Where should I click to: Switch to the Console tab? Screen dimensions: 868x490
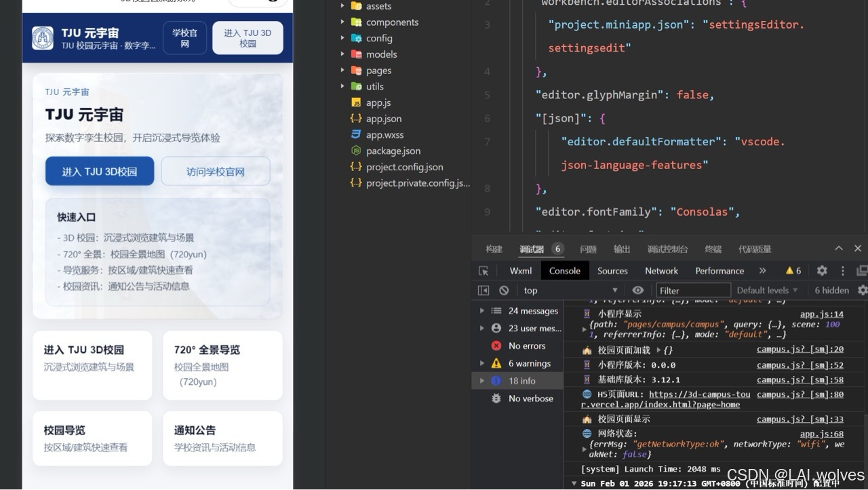click(565, 271)
